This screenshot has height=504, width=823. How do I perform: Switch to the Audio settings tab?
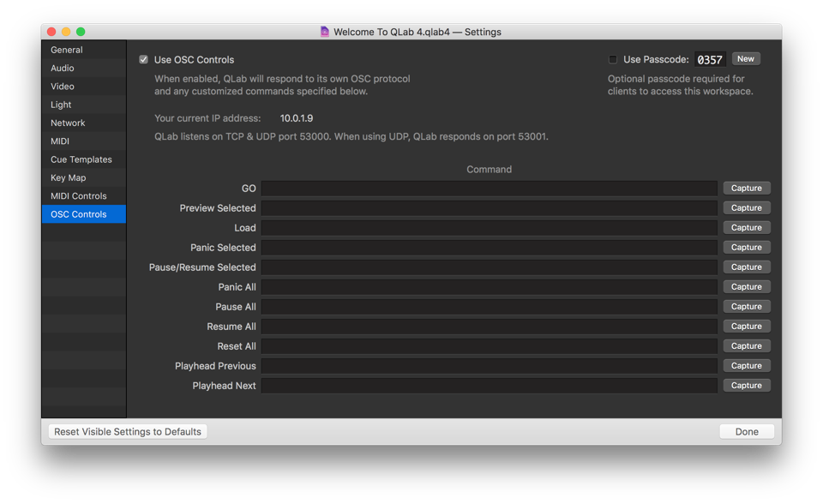point(63,68)
